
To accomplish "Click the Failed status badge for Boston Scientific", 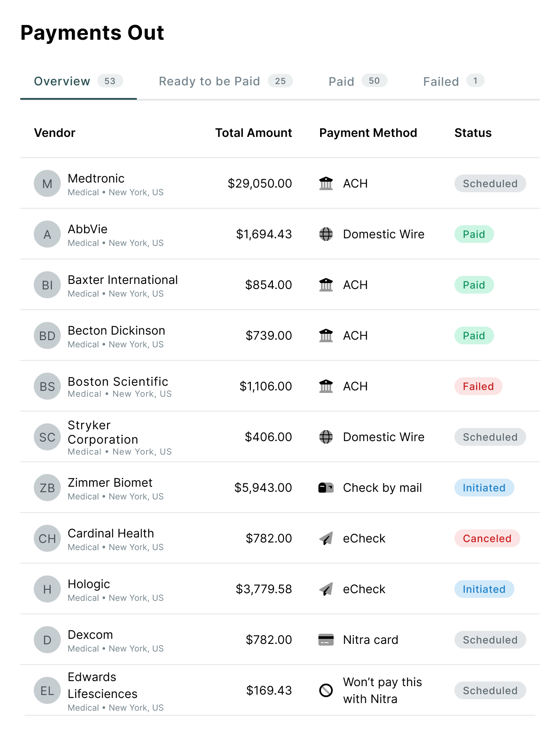I will (x=478, y=386).
